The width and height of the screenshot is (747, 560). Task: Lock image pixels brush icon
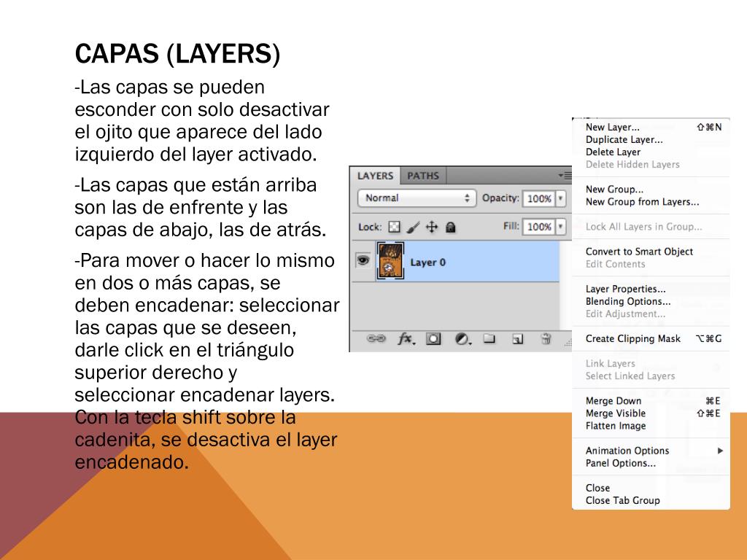(413, 227)
